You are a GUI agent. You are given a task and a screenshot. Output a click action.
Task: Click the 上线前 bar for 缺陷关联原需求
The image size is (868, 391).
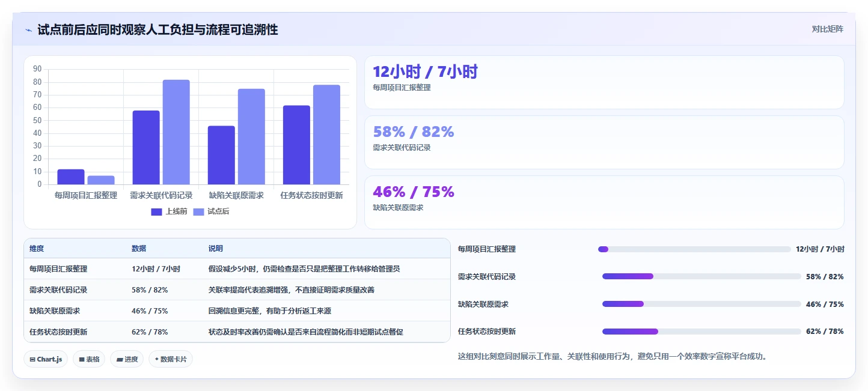(221, 155)
